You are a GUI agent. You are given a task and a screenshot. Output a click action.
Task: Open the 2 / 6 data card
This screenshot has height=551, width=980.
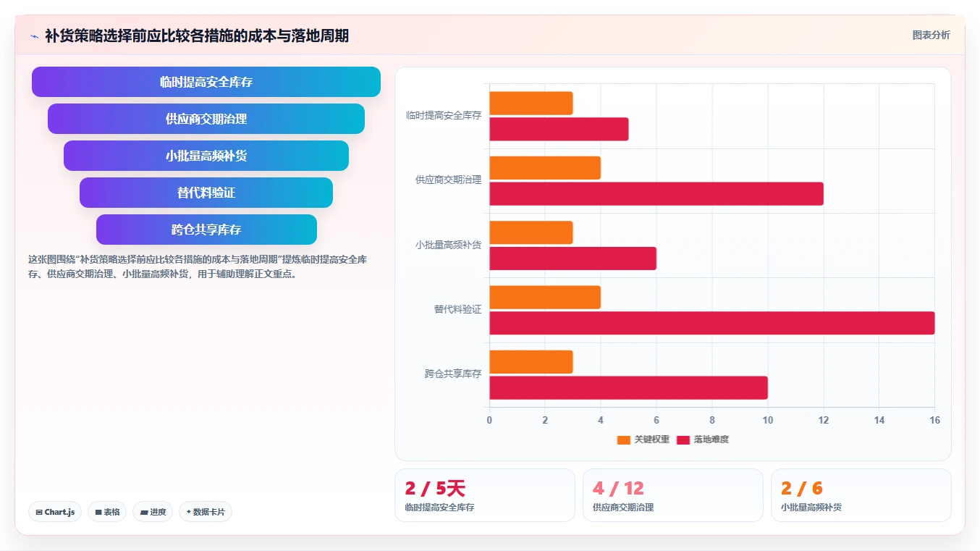[x=861, y=495]
